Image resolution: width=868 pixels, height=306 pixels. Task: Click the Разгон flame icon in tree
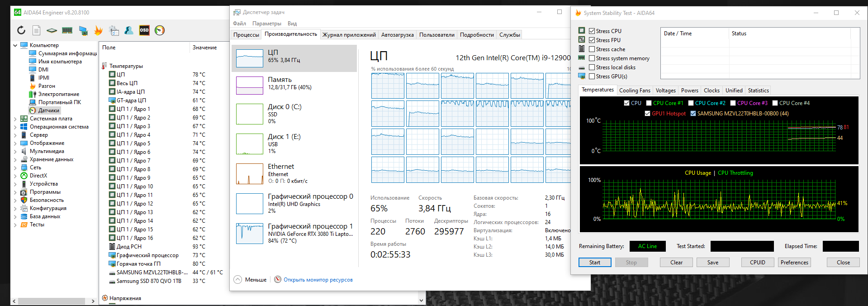(33, 86)
